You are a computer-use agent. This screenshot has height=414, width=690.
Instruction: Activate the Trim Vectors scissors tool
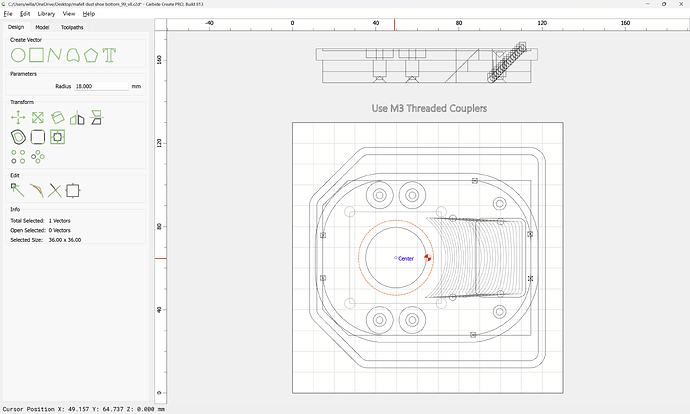55,191
